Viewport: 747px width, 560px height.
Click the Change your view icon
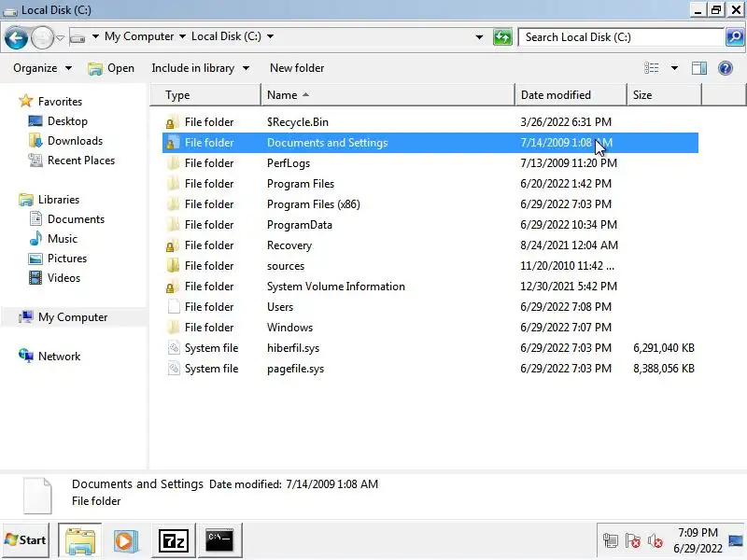pos(651,68)
